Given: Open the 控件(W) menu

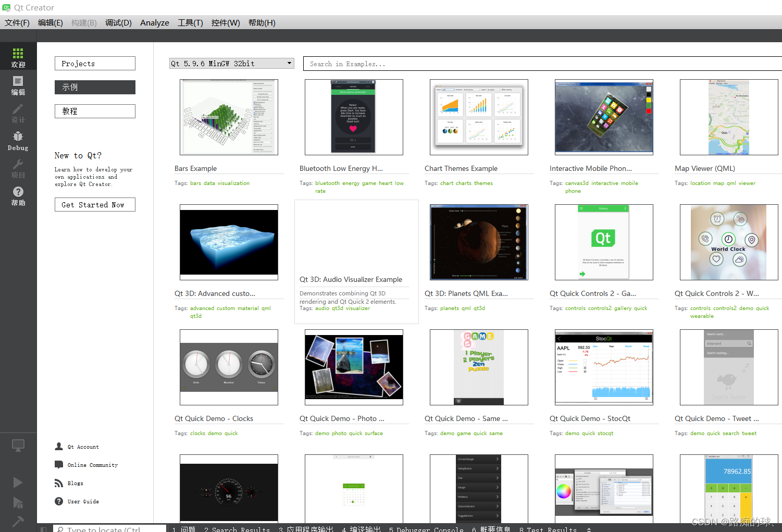Looking at the screenshot, I should pyautogui.click(x=226, y=23).
